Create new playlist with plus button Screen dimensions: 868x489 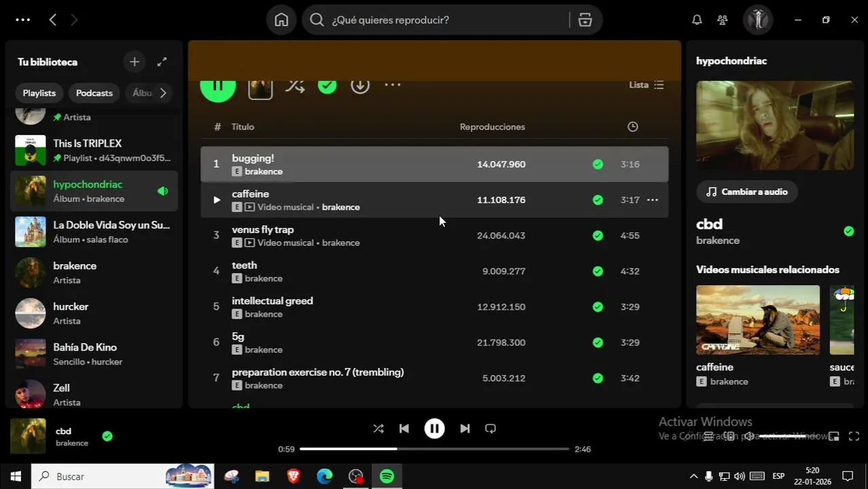pos(134,62)
